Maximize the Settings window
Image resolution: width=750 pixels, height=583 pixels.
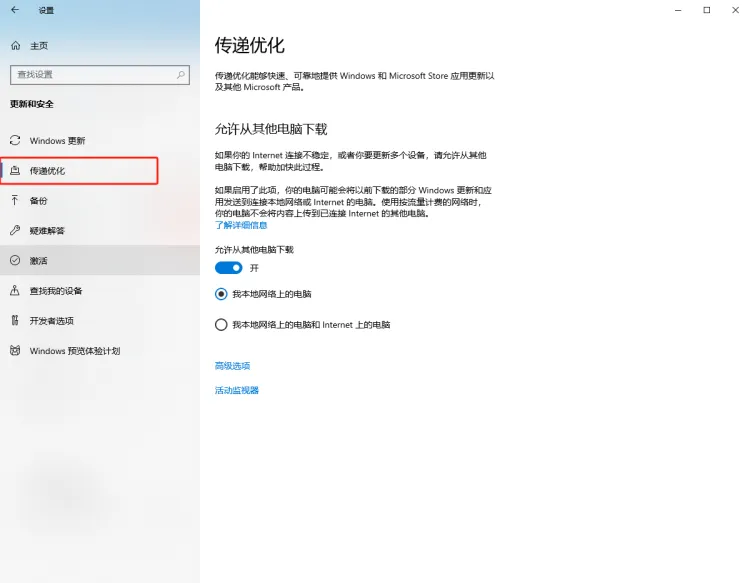coord(706,10)
